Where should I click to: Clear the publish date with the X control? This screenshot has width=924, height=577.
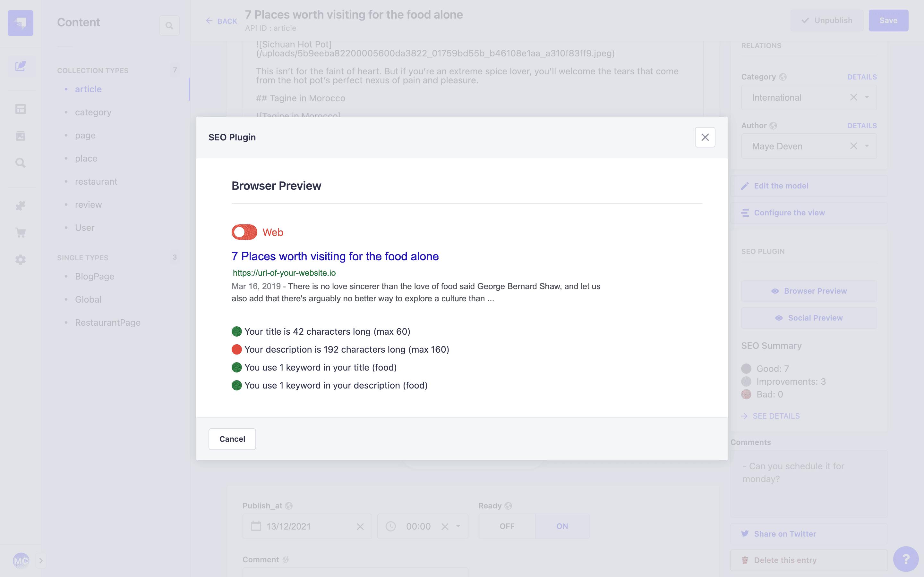tap(360, 526)
